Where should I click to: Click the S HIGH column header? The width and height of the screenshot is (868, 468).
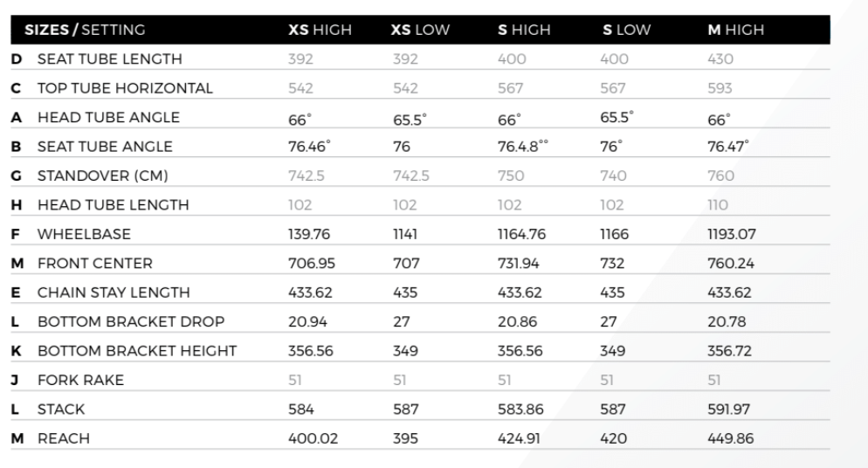pos(524,30)
